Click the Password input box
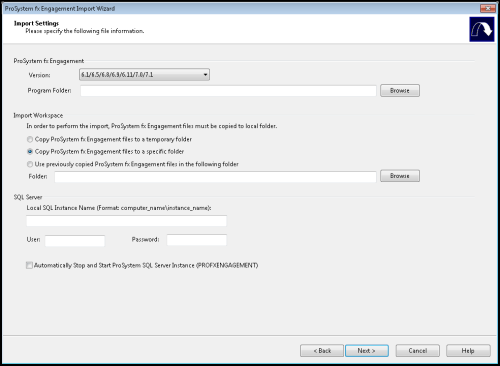500x366 pixels. point(197,240)
